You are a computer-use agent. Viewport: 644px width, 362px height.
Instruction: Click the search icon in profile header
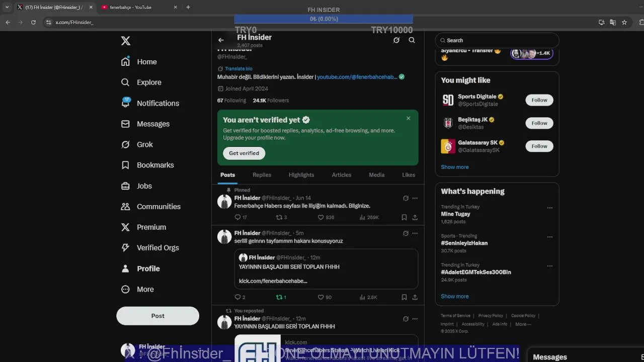click(x=412, y=40)
